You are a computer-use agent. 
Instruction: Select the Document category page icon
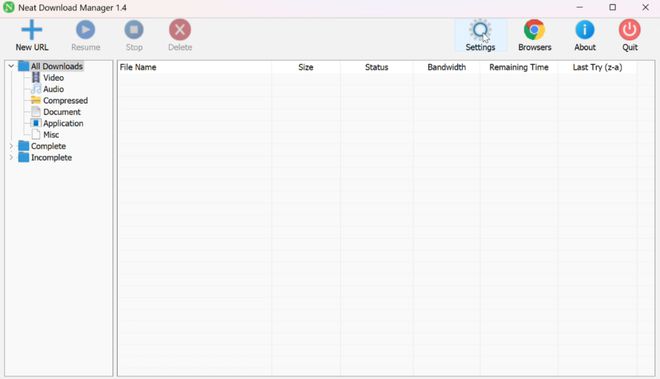pyautogui.click(x=36, y=112)
